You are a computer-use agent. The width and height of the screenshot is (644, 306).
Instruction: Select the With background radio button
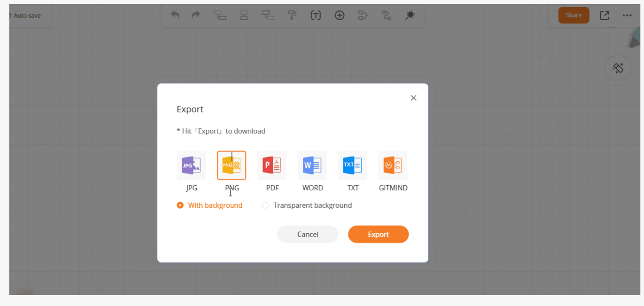click(x=180, y=205)
